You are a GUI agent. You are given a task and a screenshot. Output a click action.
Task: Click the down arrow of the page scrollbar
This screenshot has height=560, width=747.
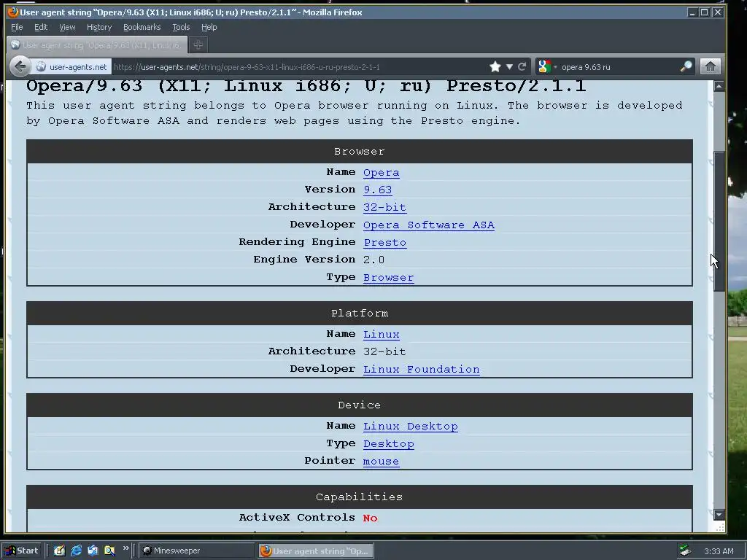pyautogui.click(x=719, y=515)
